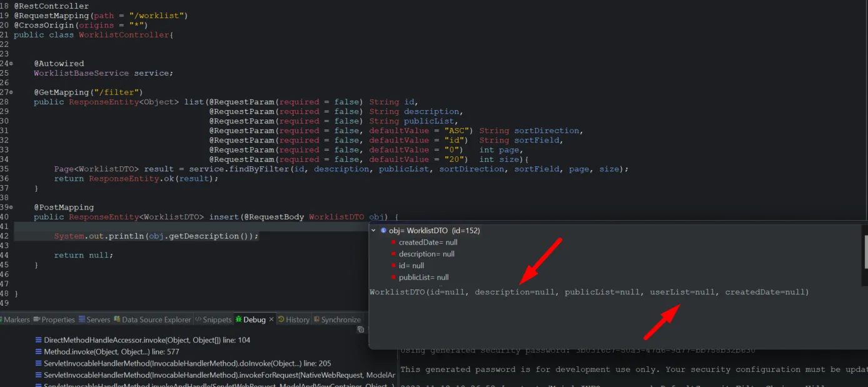This screenshot has width=868, height=387.
Task: Click stack frame icon beside doInvoke line 205
Action: (x=39, y=363)
